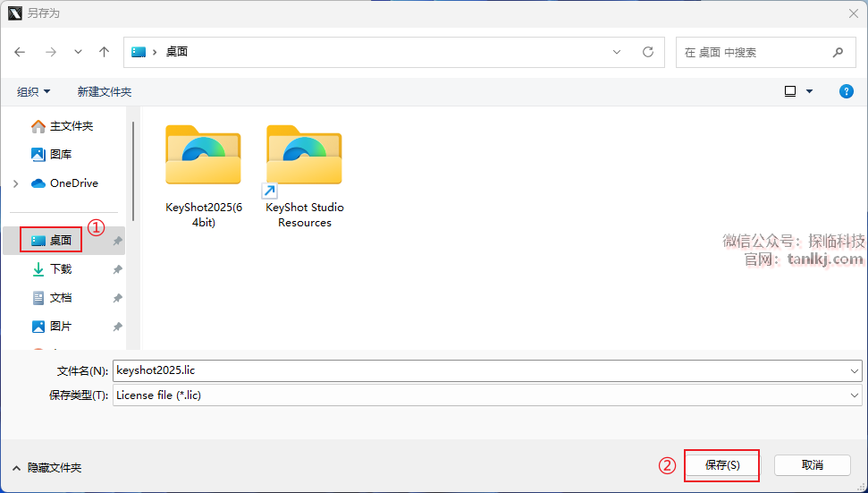Go up one folder level
Viewport: 868px width, 493px height.
(x=104, y=52)
